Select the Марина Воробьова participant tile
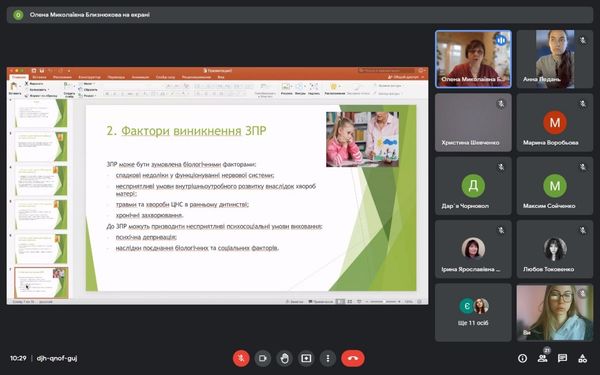 [555, 123]
